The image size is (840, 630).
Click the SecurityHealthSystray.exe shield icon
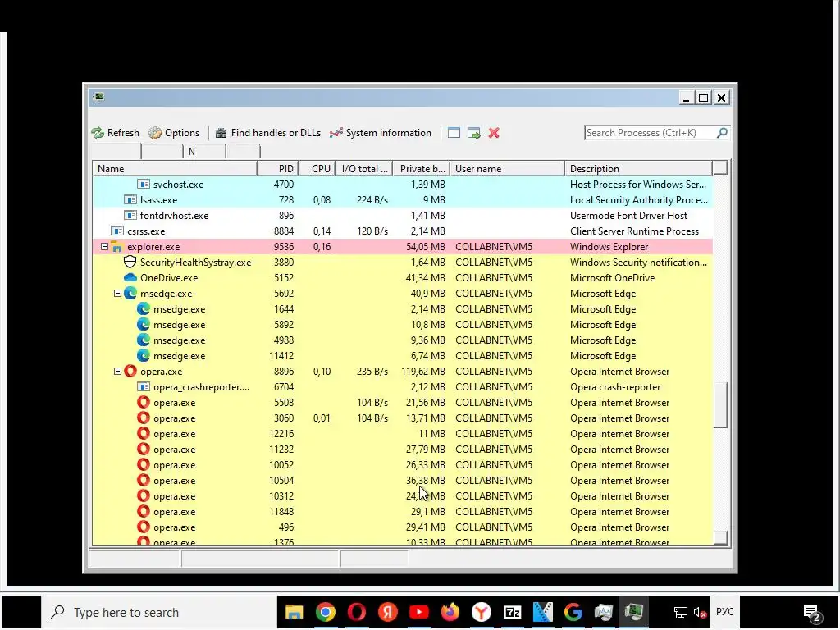point(130,262)
